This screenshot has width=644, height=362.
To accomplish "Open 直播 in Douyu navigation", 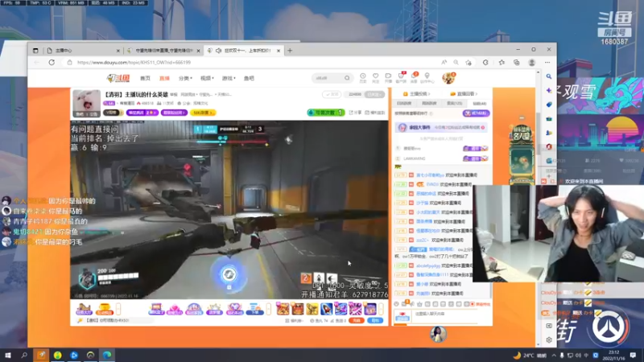I will point(164,78).
